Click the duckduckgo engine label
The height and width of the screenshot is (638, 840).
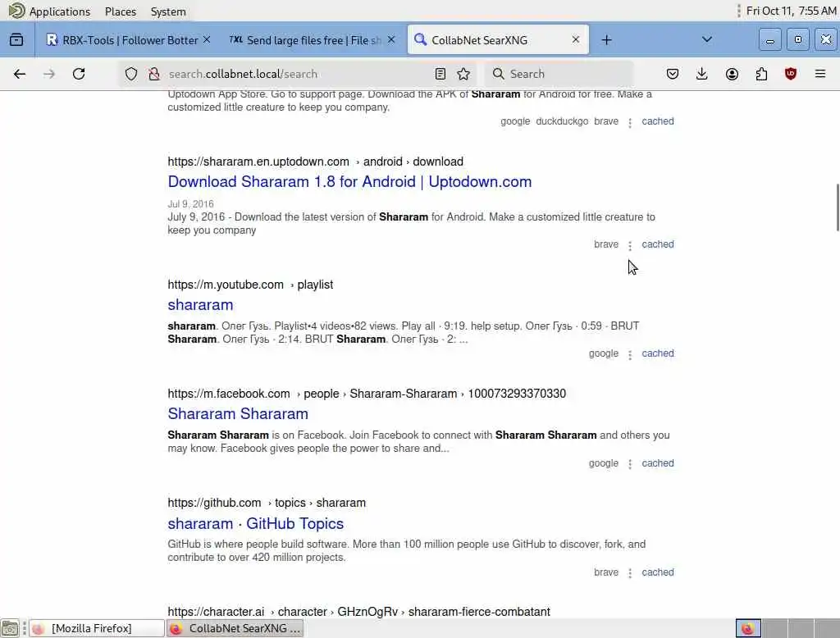562,121
